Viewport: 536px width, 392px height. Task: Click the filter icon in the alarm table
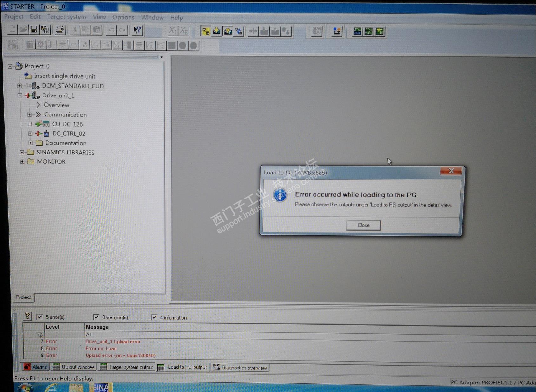(39, 335)
